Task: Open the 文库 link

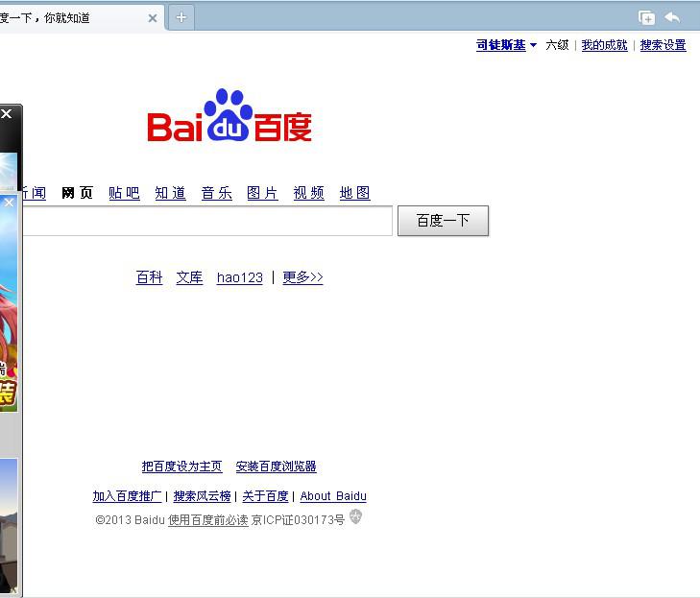Action: 189,277
